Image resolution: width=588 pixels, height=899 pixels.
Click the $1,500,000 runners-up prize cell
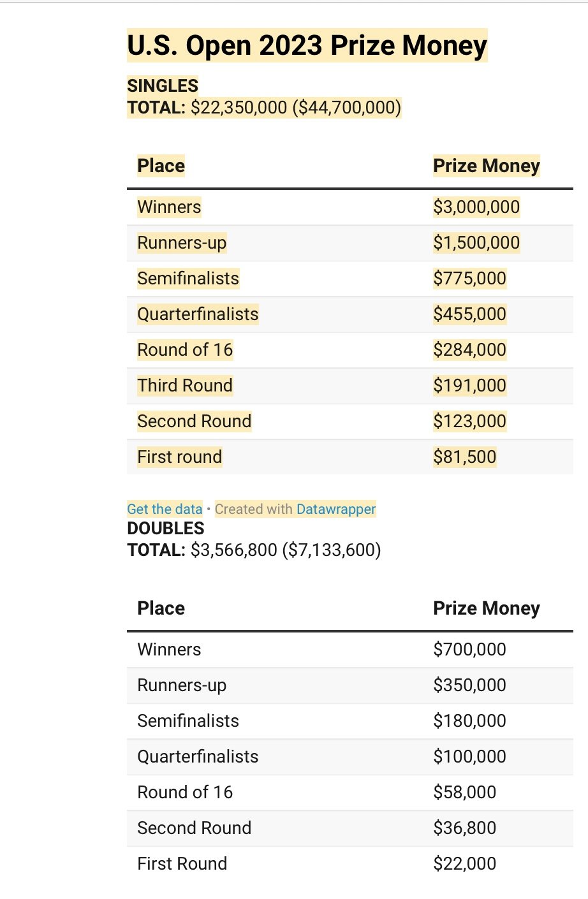[476, 242]
